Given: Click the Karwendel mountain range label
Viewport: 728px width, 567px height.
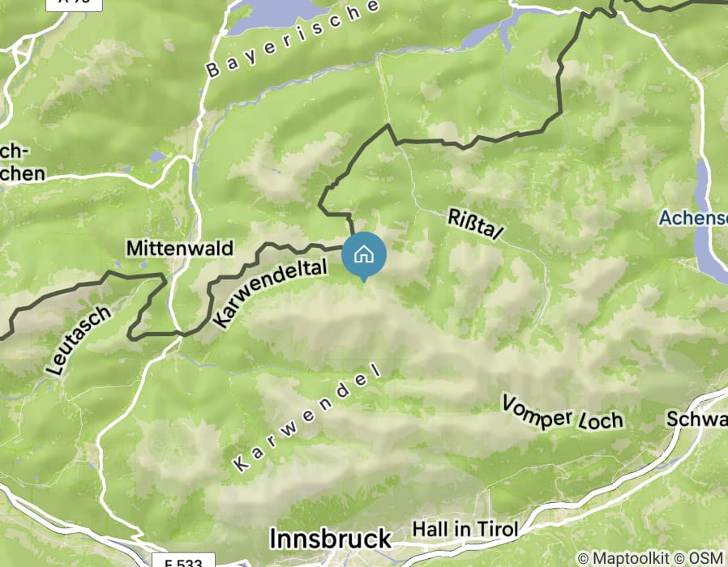Looking at the screenshot, I should (307, 418).
